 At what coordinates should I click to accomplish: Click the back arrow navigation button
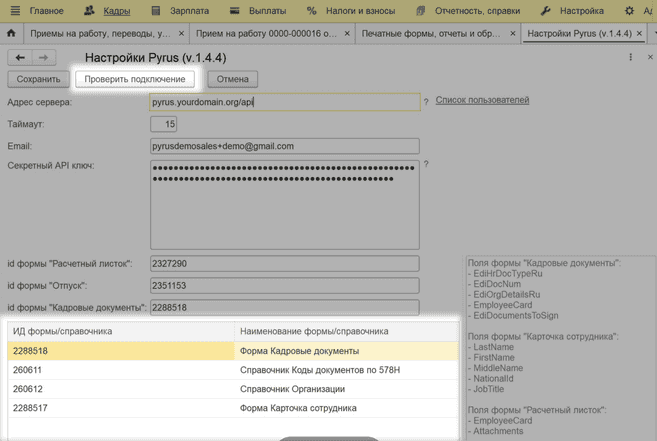(x=20, y=58)
